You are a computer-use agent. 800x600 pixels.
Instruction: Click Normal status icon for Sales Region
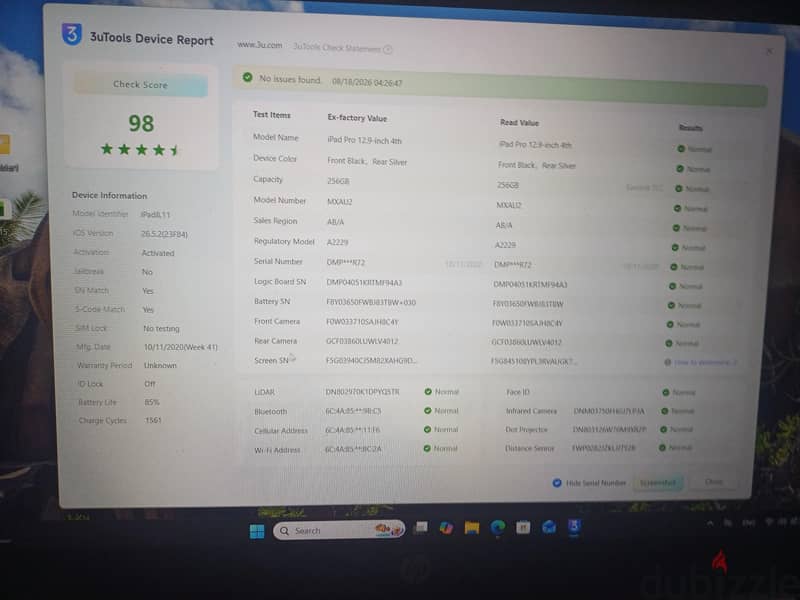coord(676,228)
